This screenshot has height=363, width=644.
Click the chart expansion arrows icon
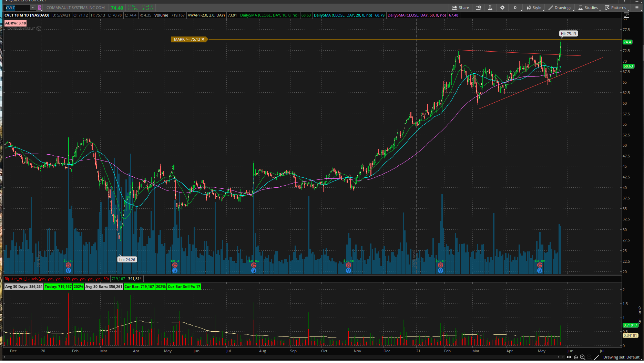click(569, 357)
